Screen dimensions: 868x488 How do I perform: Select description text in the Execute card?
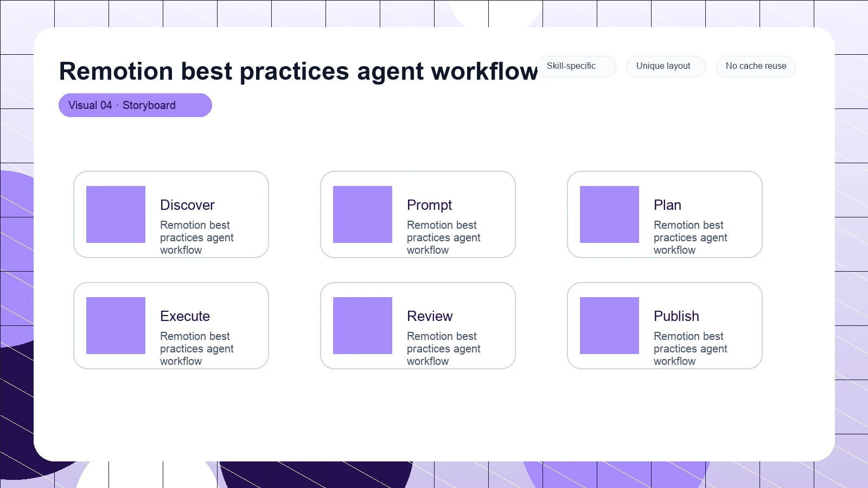pos(197,349)
